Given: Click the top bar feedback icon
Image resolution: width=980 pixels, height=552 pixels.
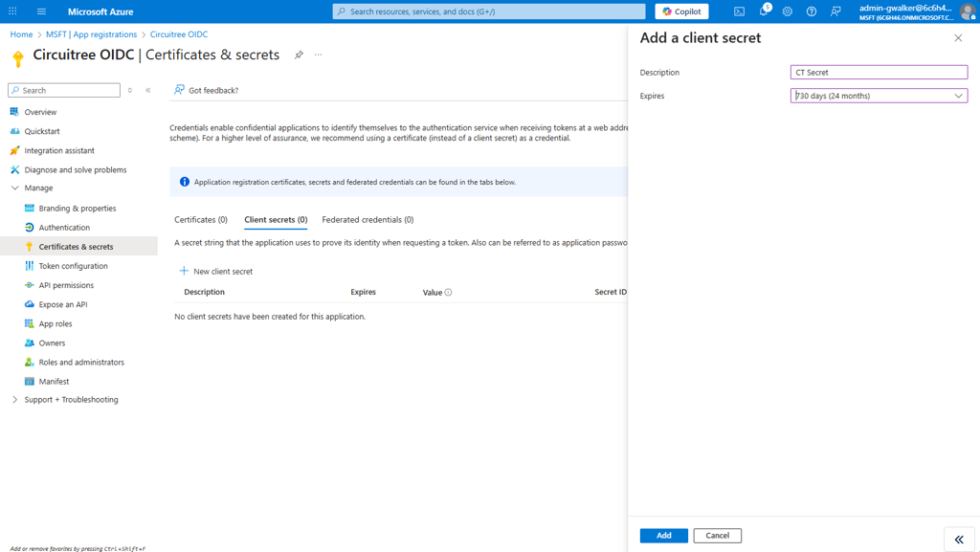Looking at the screenshot, I should pyautogui.click(x=835, y=11).
